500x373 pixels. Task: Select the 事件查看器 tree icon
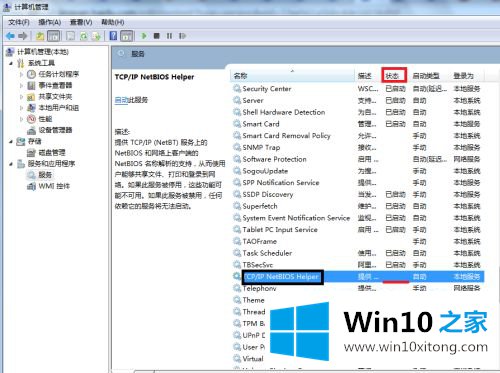(31, 85)
